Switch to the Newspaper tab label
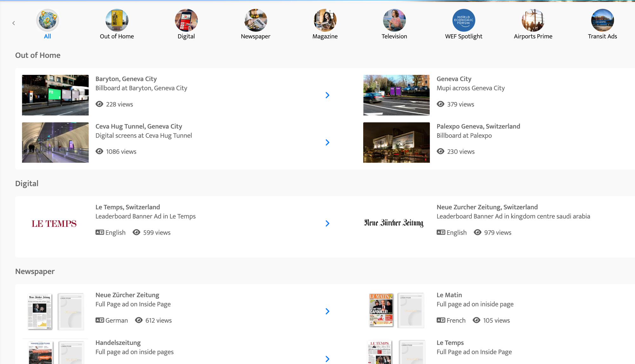Image resolution: width=635 pixels, height=364 pixels. coord(256,36)
